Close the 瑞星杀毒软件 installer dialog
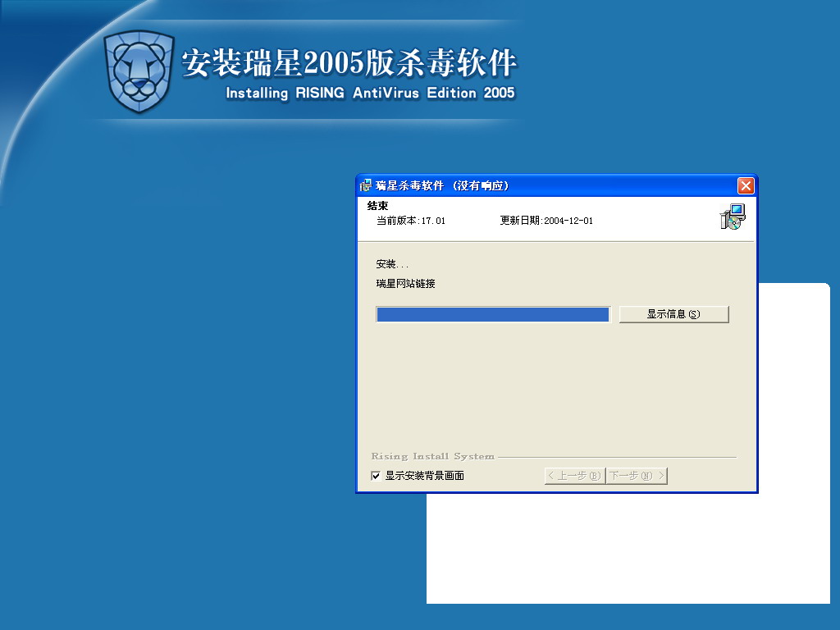Viewport: 840px width, 630px height. click(746, 185)
